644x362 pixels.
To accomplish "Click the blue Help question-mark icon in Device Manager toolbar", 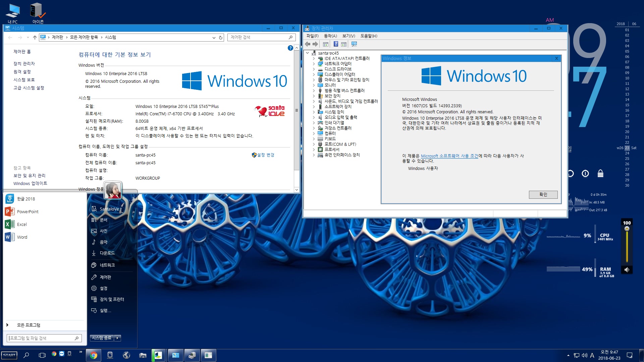I will (x=336, y=44).
